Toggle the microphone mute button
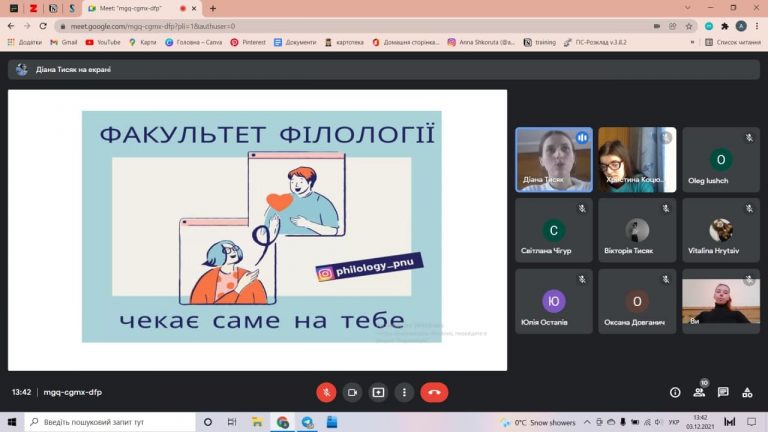This screenshot has height=432, width=768. pyautogui.click(x=326, y=392)
